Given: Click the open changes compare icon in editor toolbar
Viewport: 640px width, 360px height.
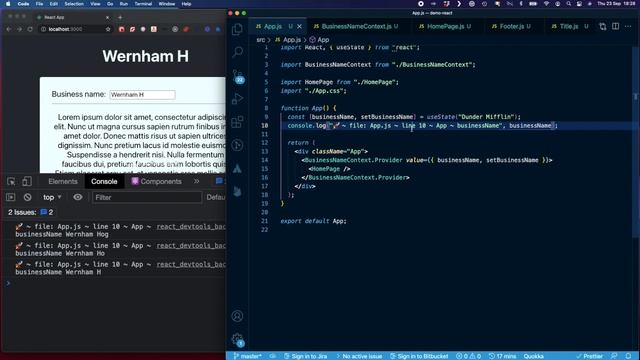Looking at the screenshot, I should (x=602, y=26).
